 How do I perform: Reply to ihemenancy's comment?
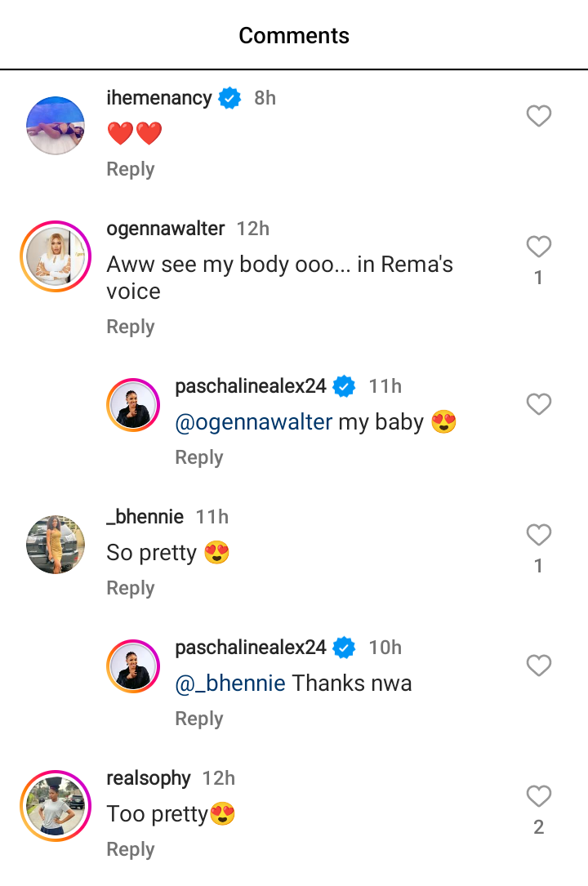(131, 169)
